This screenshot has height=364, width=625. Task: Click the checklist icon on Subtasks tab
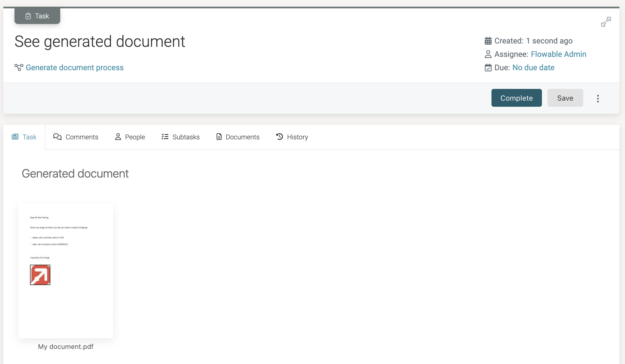tap(165, 137)
